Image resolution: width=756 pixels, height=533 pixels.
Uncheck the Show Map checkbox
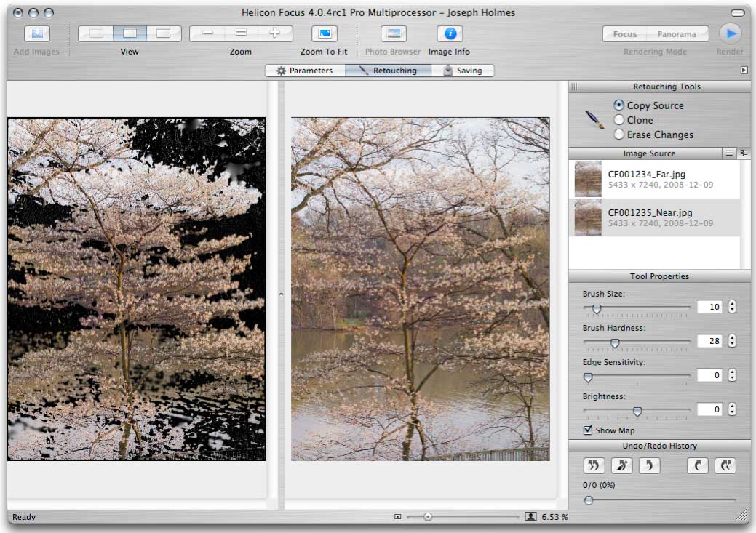tap(588, 430)
